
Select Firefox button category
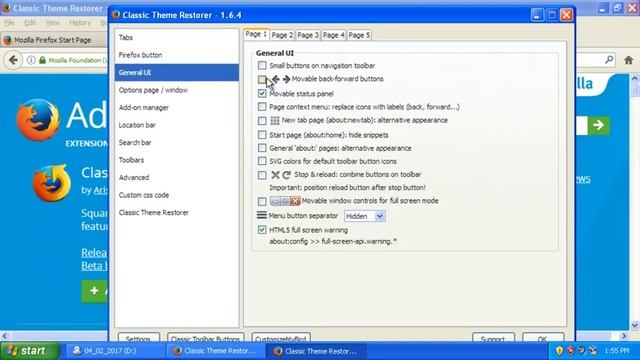tap(177, 55)
